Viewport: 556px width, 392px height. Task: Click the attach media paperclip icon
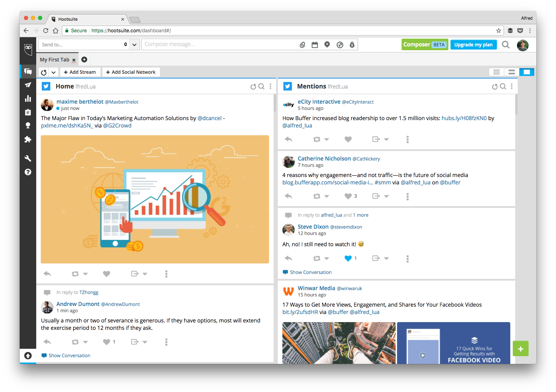(x=302, y=45)
